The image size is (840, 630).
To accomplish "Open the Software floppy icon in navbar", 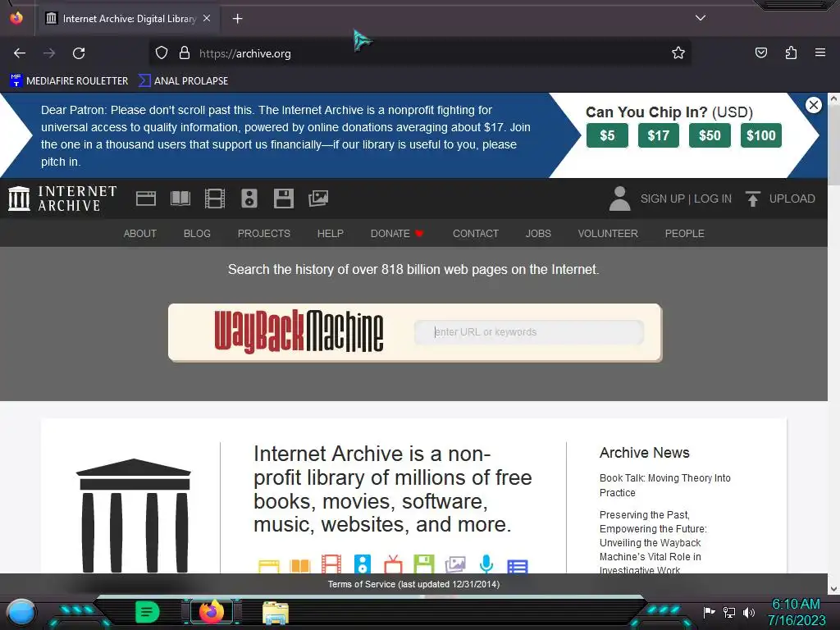I will coord(283,199).
